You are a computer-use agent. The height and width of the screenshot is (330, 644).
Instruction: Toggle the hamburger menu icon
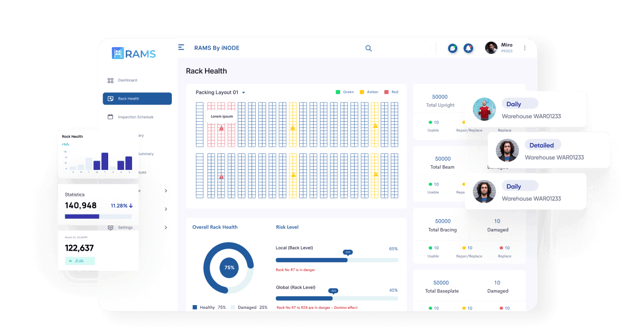[181, 47]
